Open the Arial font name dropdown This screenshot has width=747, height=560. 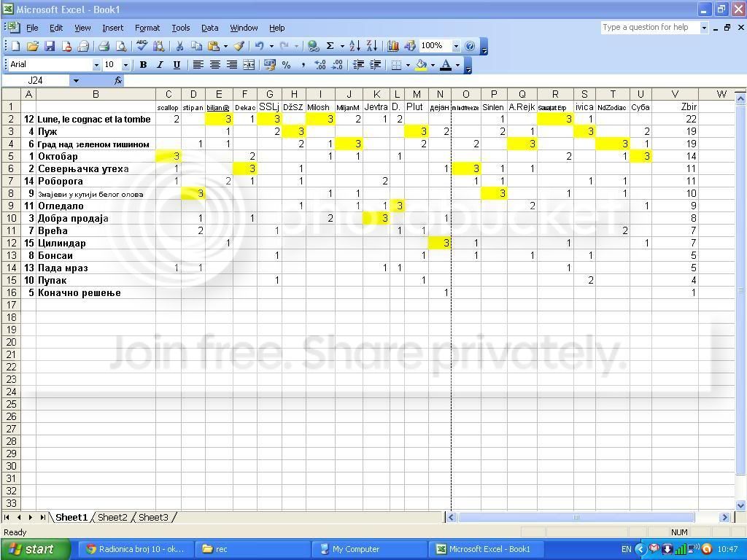pyautogui.click(x=96, y=65)
